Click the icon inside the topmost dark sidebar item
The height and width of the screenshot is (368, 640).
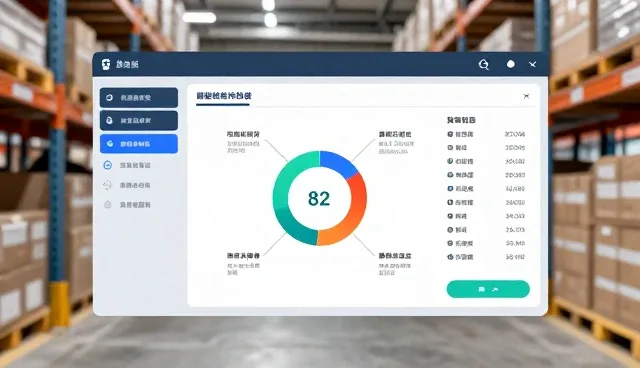pos(109,98)
